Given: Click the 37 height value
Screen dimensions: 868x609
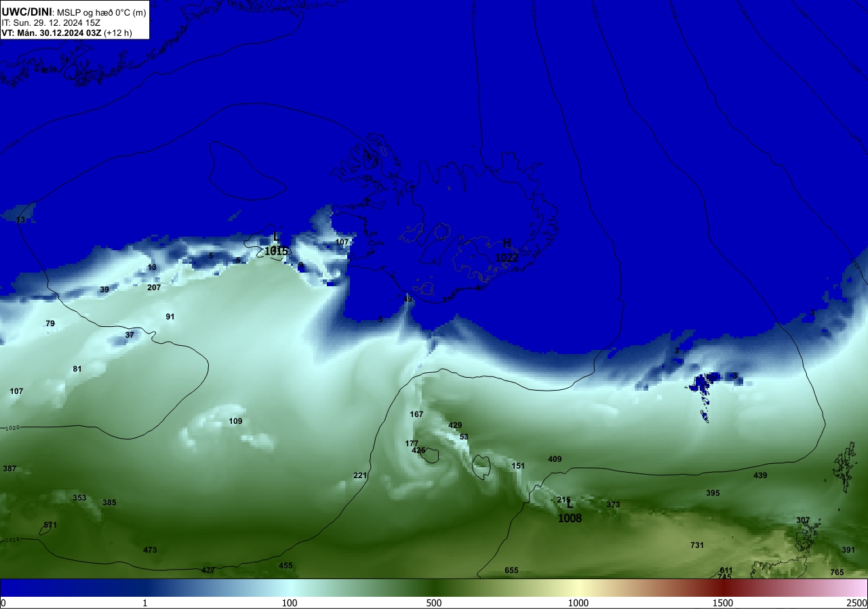Looking at the screenshot, I should (x=130, y=335).
